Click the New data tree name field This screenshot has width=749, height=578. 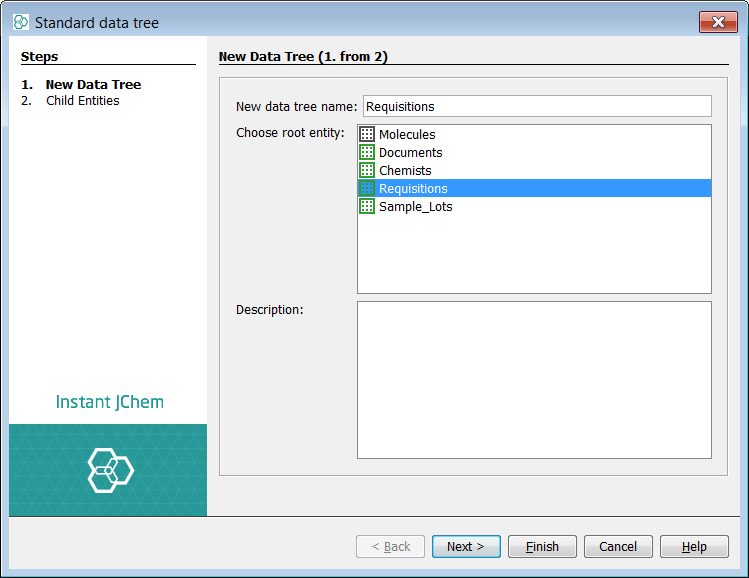click(536, 106)
